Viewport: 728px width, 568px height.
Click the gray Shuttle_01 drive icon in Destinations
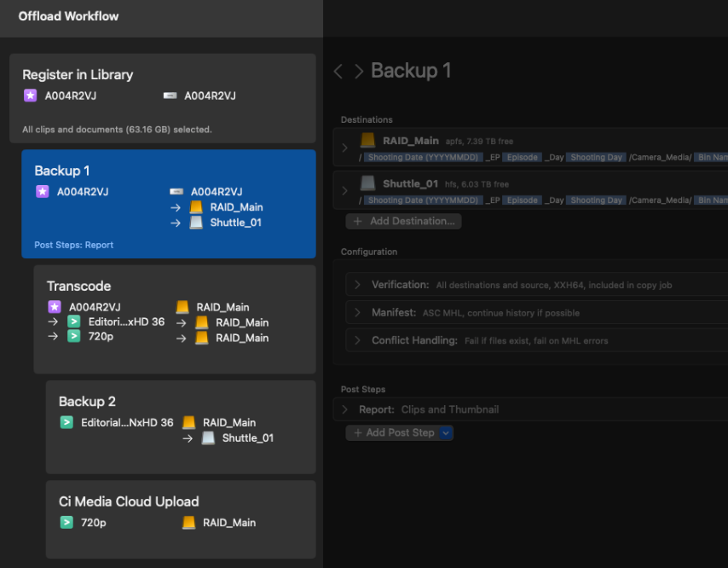[x=367, y=183]
